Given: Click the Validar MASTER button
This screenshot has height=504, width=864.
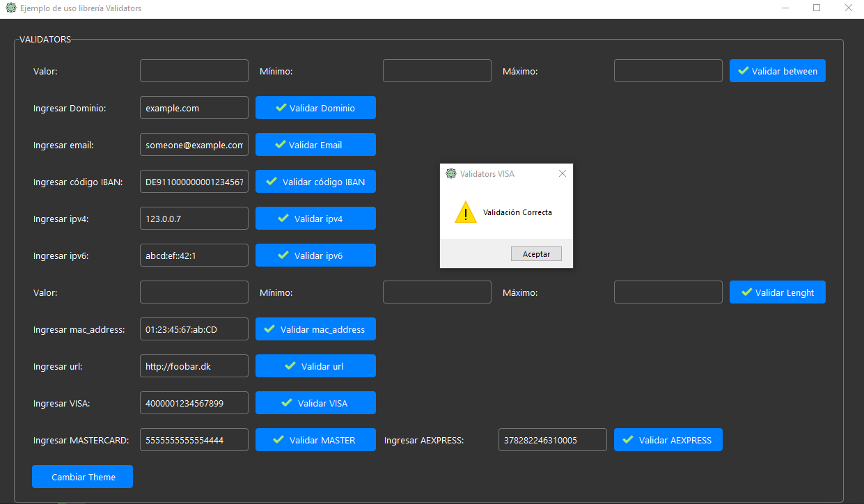Looking at the screenshot, I should click(x=315, y=439).
